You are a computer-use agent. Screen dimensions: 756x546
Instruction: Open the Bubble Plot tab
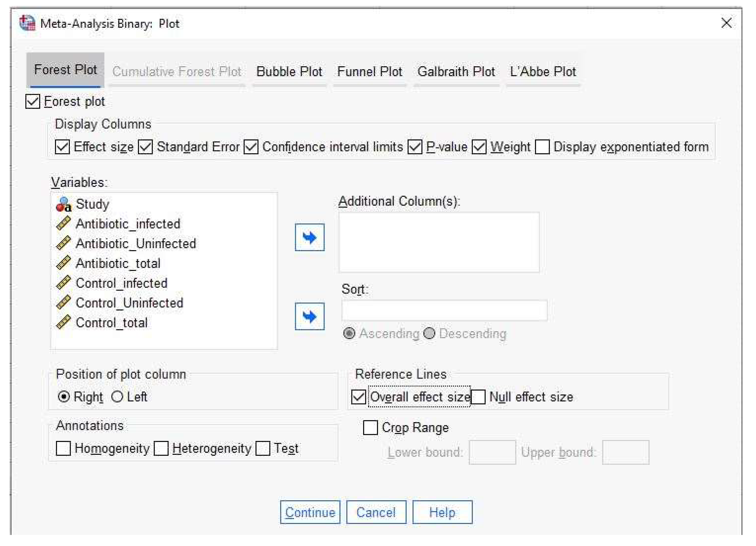click(289, 72)
